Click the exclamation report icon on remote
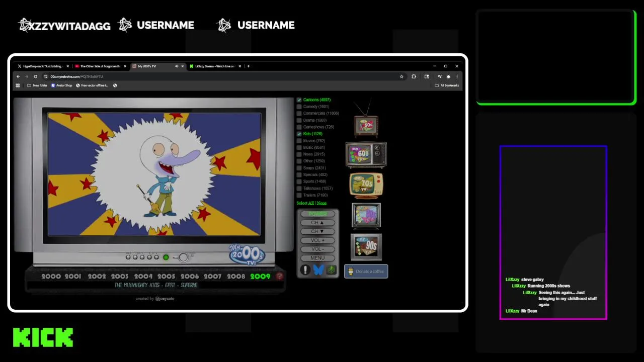Screen dimensions: 644x362 coord(305,270)
